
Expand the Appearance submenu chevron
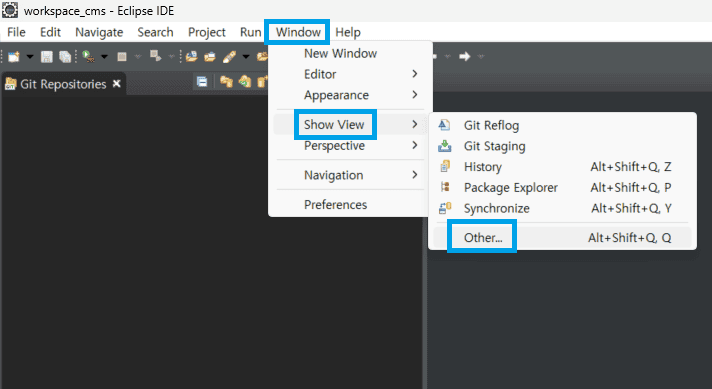415,95
